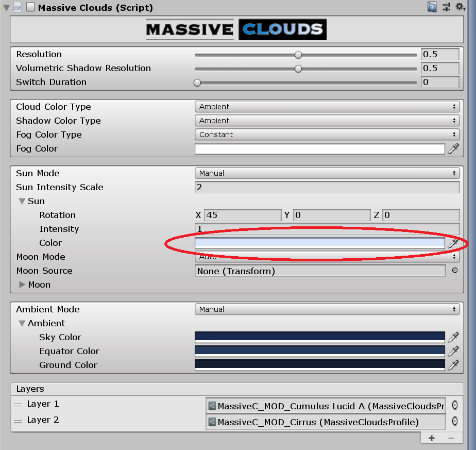Open object picker for Moon Source
Screen dimensions: 476x450
point(454,271)
